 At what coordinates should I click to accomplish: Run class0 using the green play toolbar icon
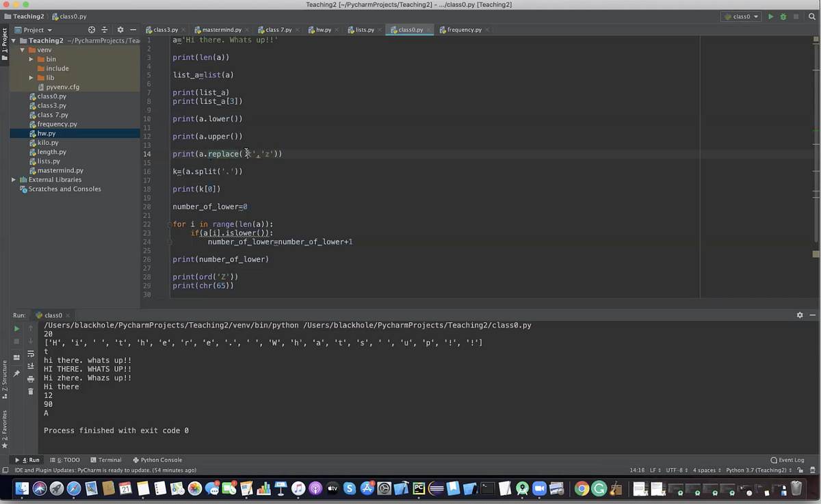[771, 16]
